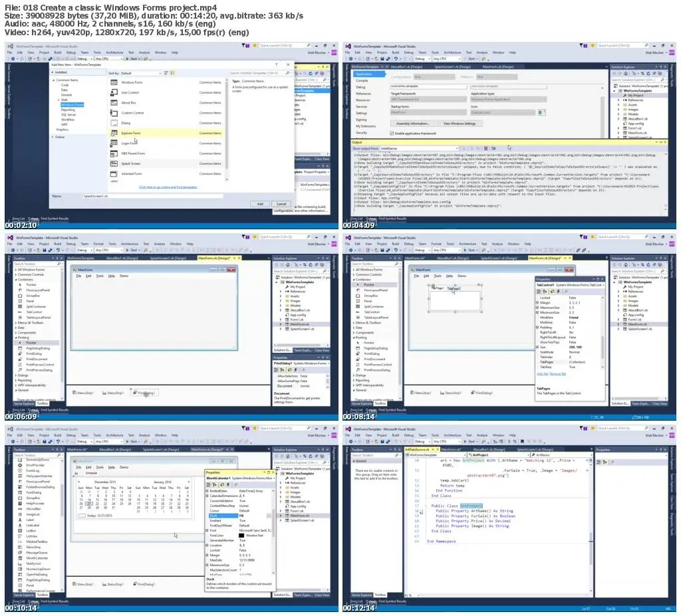Select Custom Control template in 00:02:10 frame
The image size is (681, 616).
click(x=167, y=113)
